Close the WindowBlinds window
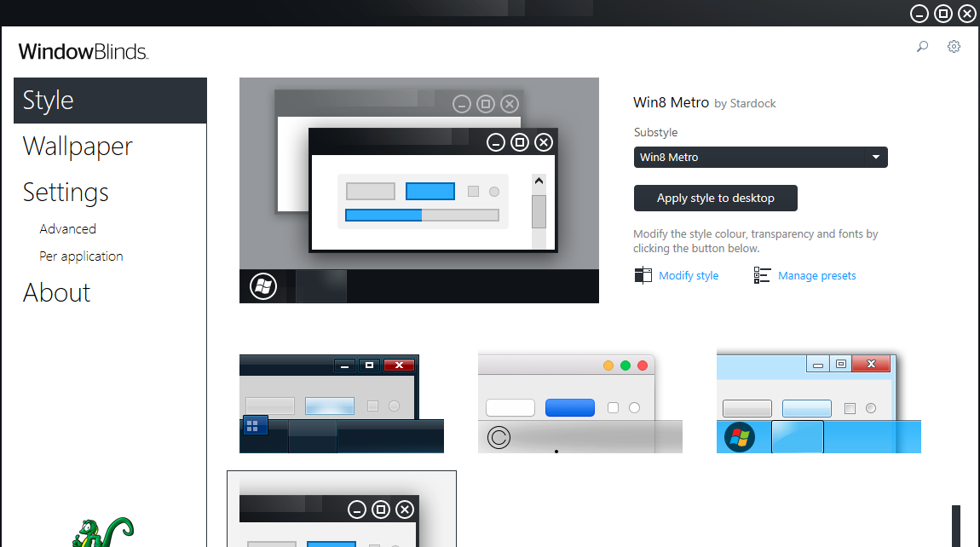The image size is (980, 547). [967, 13]
